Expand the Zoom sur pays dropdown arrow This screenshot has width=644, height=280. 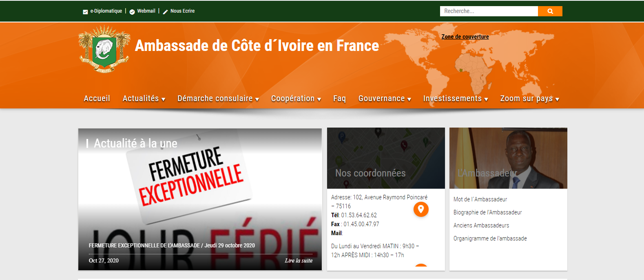(557, 99)
